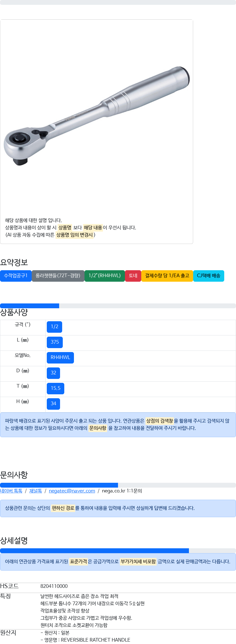The height and width of the screenshot is (644, 236).
Task: Click the 1/2"(RH4HWL) green tag
Action: point(105,276)
